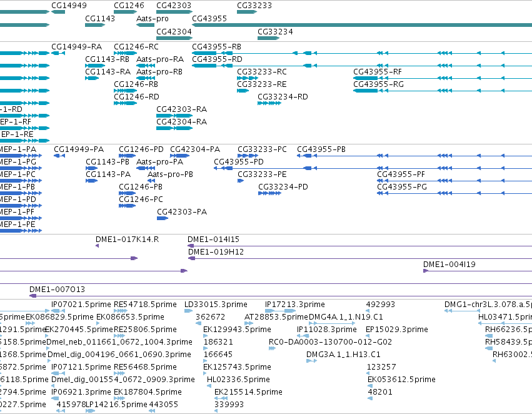Click EST LD33015.3prime label
This screenshot has height=414, width=532.
coord(216,305)
